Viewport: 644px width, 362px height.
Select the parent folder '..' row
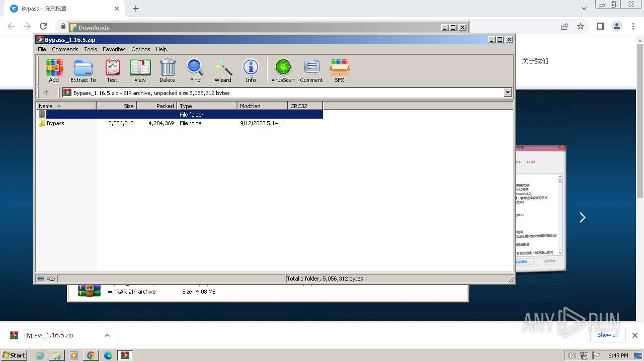coord(180,115)
